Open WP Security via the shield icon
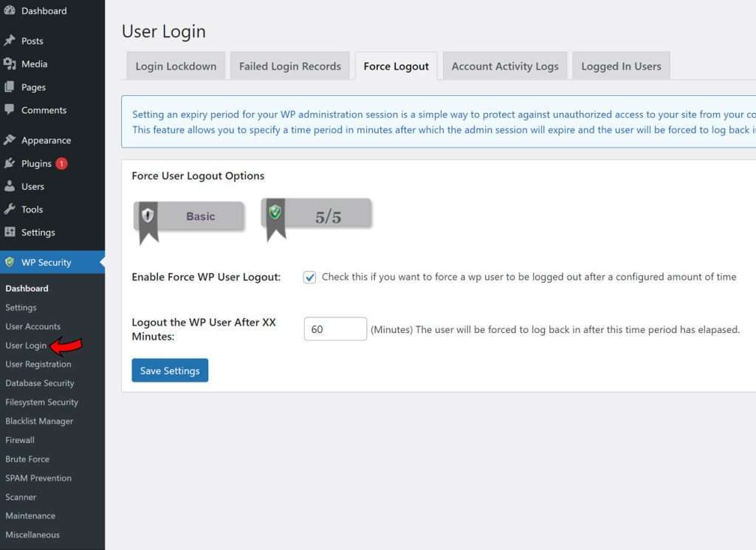This screenshot has height=550, width=756. click(x=9, y=261)
